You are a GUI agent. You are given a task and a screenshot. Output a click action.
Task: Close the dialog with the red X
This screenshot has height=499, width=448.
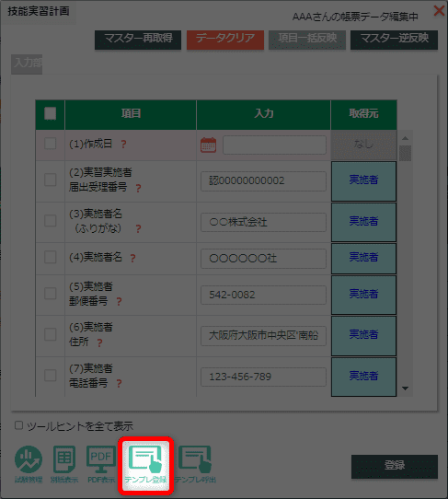point(439,10)
